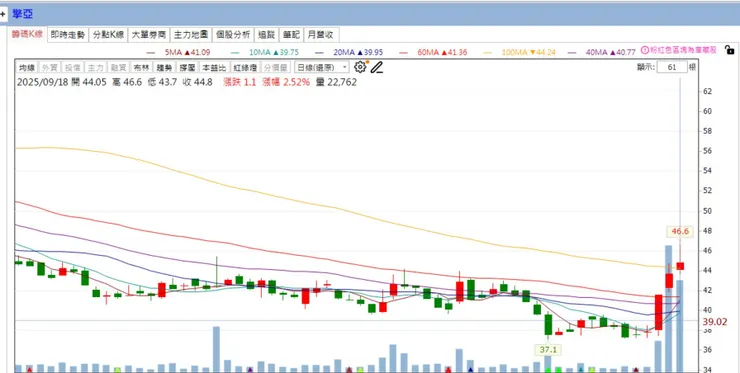Image resolution: width=740 pixels, height=373 pixels.
Task: Toggle the 趨勢 indicator button
Action: [x=164, y=67]
